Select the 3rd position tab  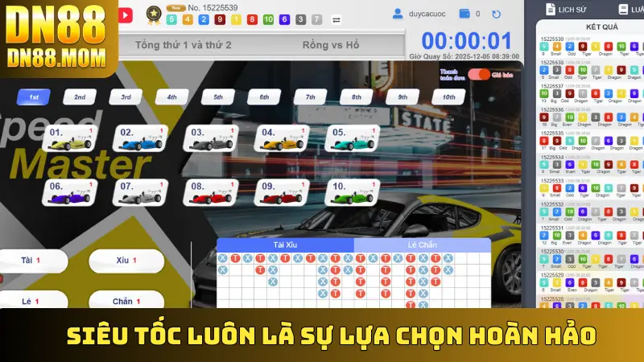click(126, 97)
